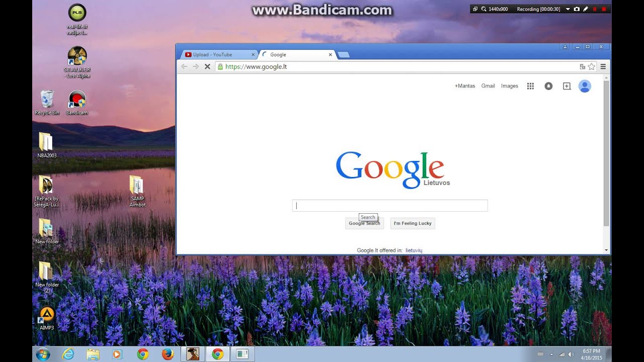Select the AIMP3 desktop shortcut
Image resolution: width=644 pixels, height=362 pixels.
pyautogui.click(x=47, y=318)
